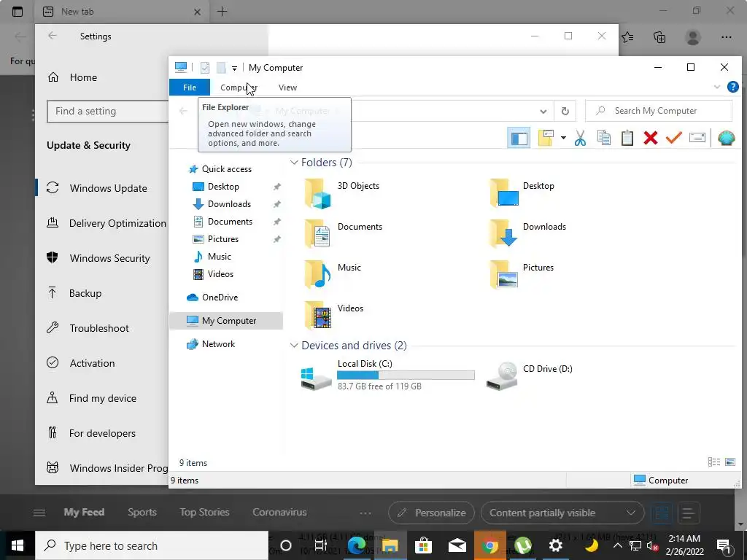Click the clipboard Paste icon

627,138
